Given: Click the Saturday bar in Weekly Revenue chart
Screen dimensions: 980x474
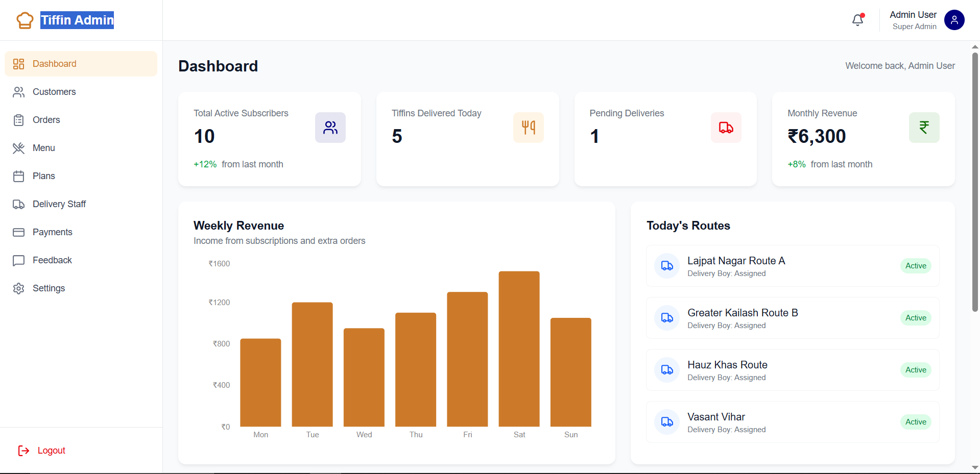Looking at the screenshot, I should tap(519, 349).
